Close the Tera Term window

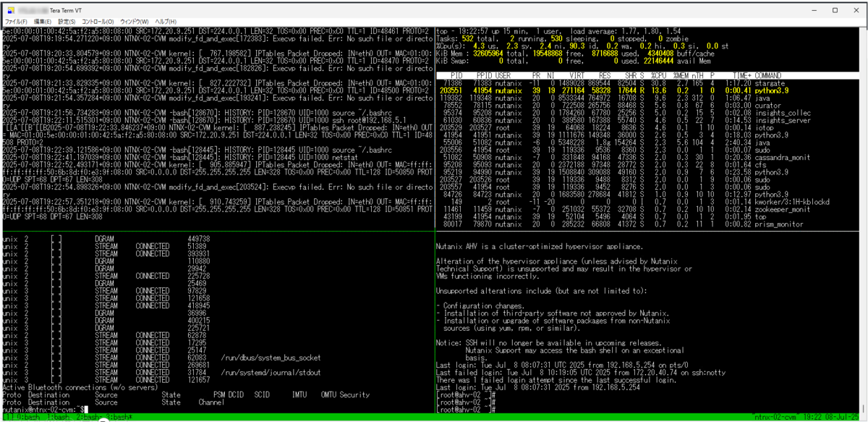856,10
